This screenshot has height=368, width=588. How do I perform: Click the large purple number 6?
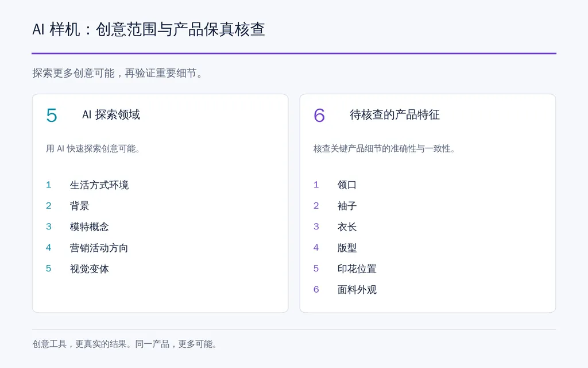319,115
